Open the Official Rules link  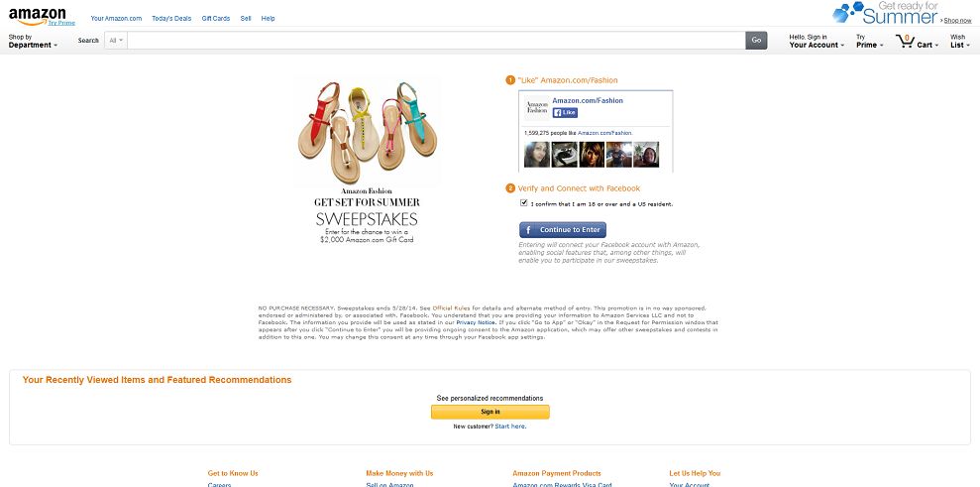pyautogui.click(x=450, y=308)
